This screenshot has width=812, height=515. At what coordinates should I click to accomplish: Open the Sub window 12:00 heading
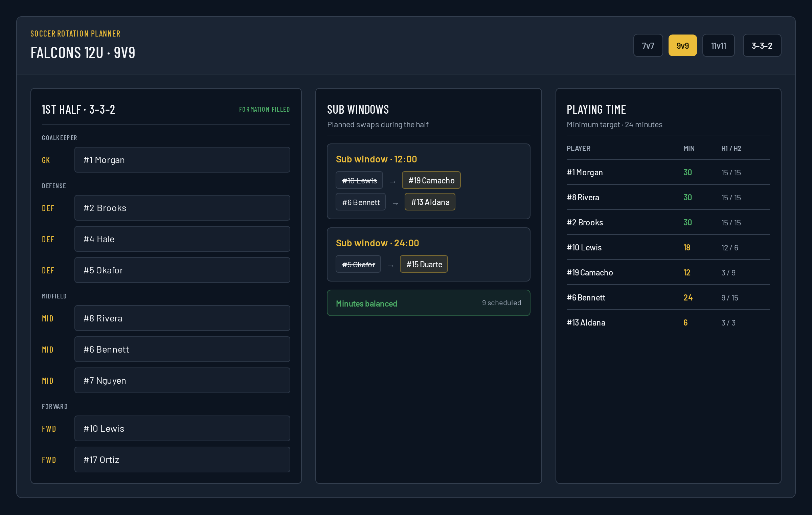click(376, 159)
